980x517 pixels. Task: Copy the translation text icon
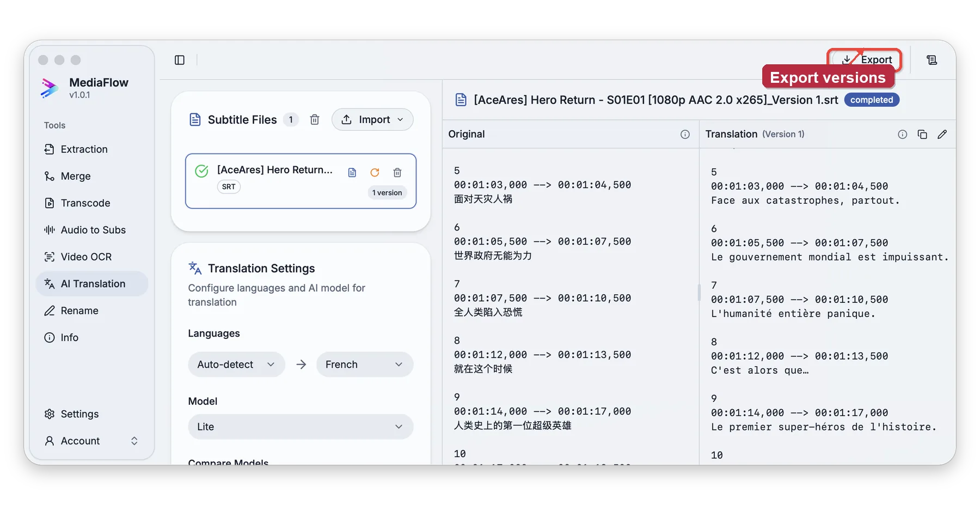click(922, 134)
